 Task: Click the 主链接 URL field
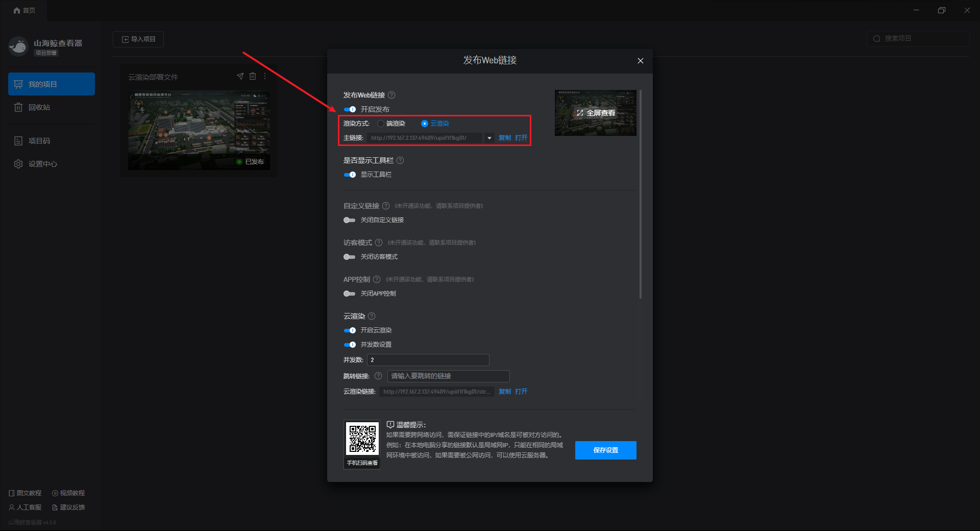[x=425, y=138]
